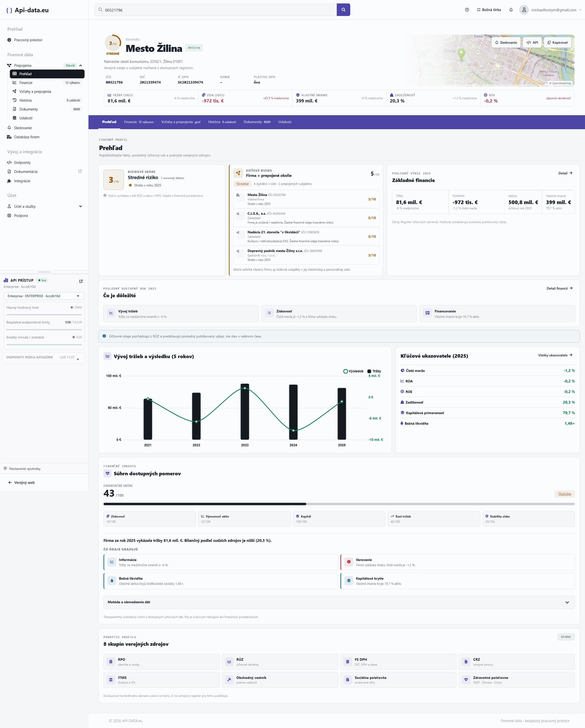Open the help question-mark icon

[x=467, y=10]
